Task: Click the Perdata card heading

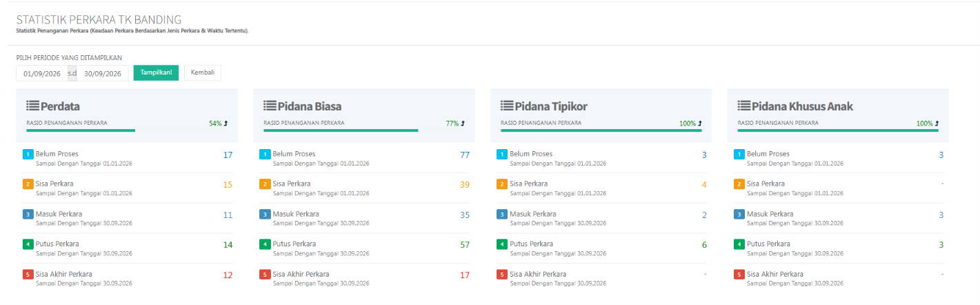Action: tap(59, 106)
